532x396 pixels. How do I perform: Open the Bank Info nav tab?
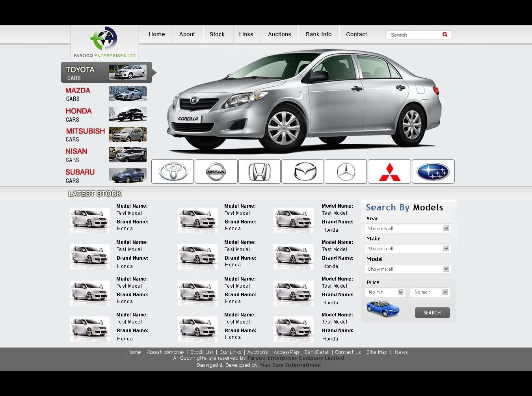[319, 35]
